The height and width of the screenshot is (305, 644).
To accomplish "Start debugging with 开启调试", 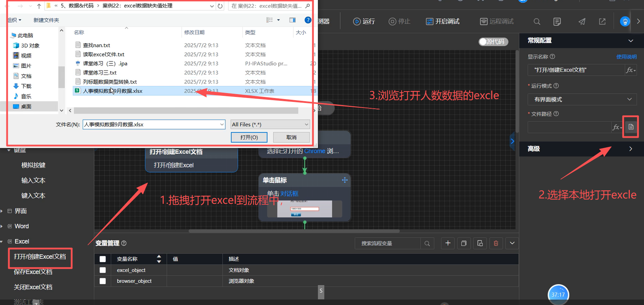I will coord(442,21).
